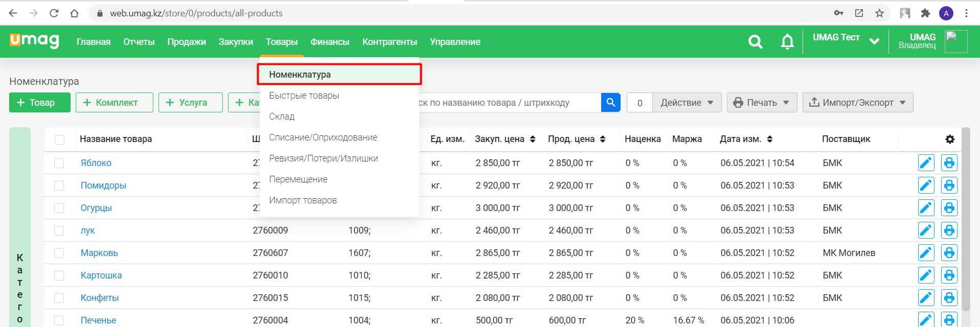Edit the Яблоко product with pencil icon
Image resolution: width=980 pixels, height=327 pixels.
(x=926, y=163)
